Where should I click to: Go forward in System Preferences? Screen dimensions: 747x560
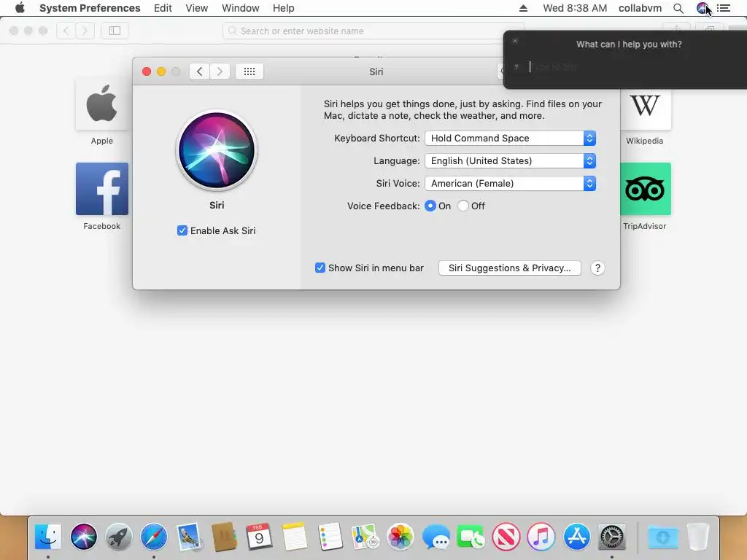tap(220, 71)
